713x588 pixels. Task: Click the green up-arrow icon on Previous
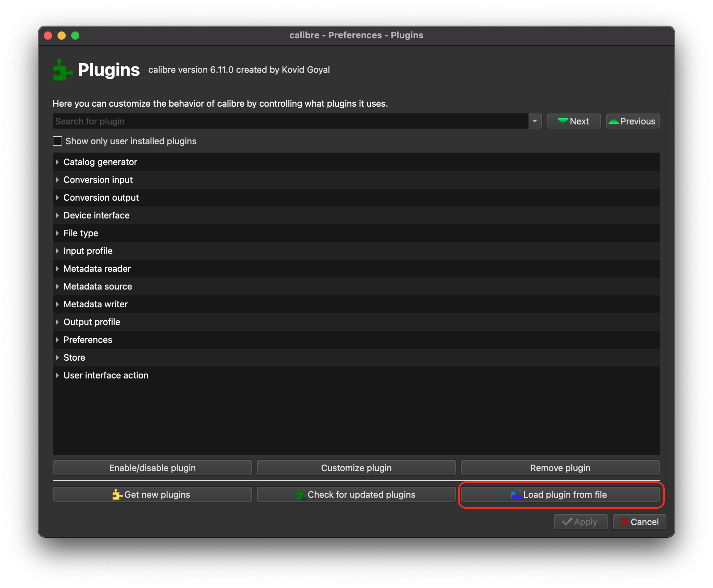(613, 121)
